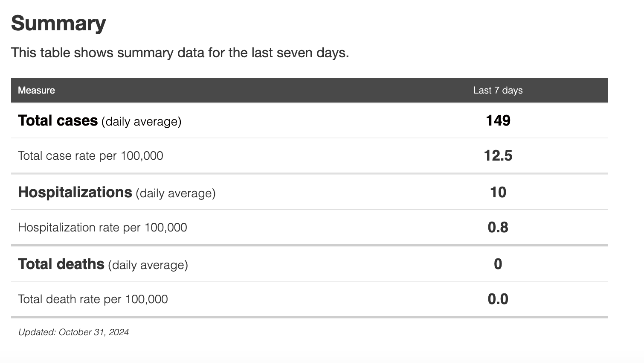The height and width of the screenshot is (363, 644).
Task: Click the Total death rate per 100,000 label
Action: point(93,299)
